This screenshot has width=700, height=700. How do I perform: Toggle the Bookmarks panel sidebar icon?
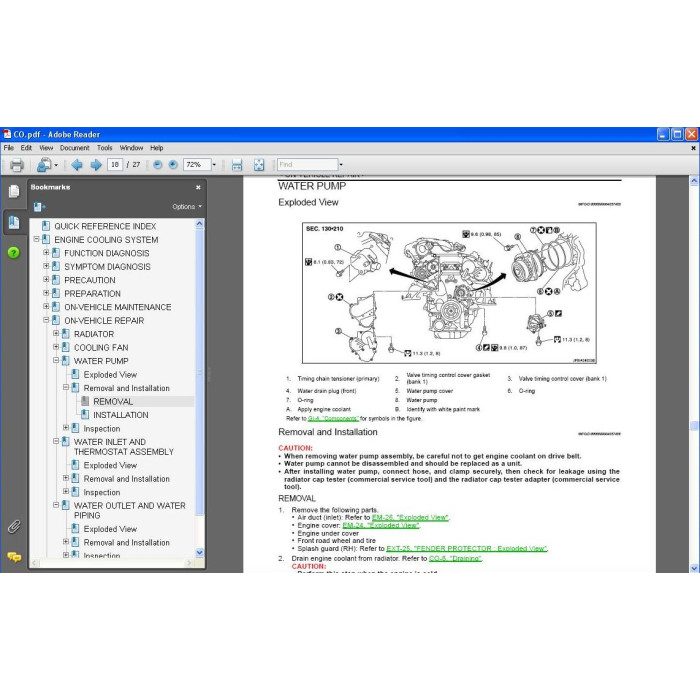[x=14, y=222]
